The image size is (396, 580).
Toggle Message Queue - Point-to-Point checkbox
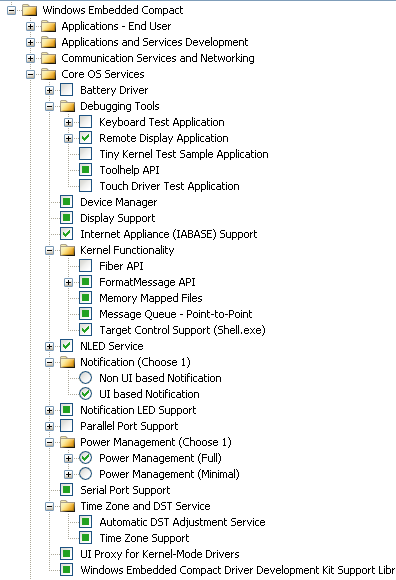click(x=85, y=314)
